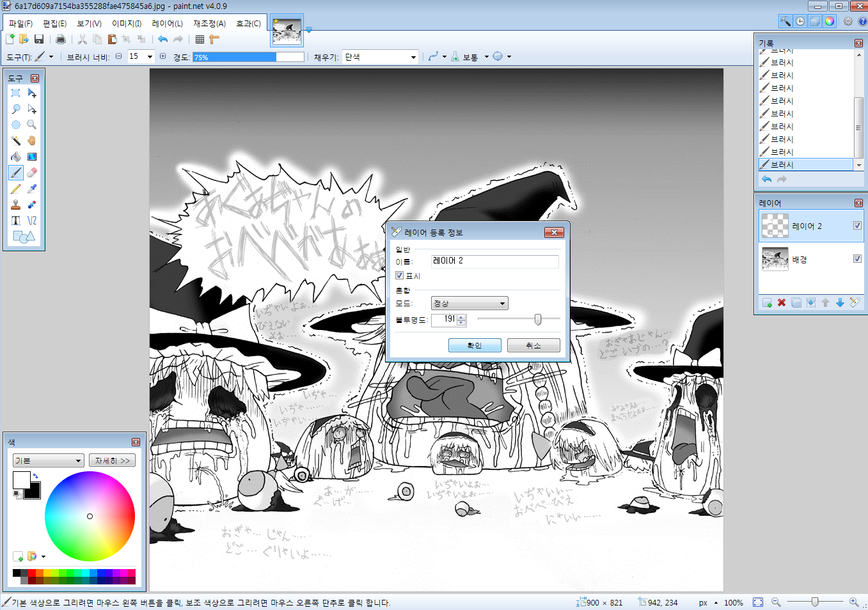This screenshot has width=868, height=610.
Task: Toggle visibility of 레이어 2 layer
Action: click(857, 226)
